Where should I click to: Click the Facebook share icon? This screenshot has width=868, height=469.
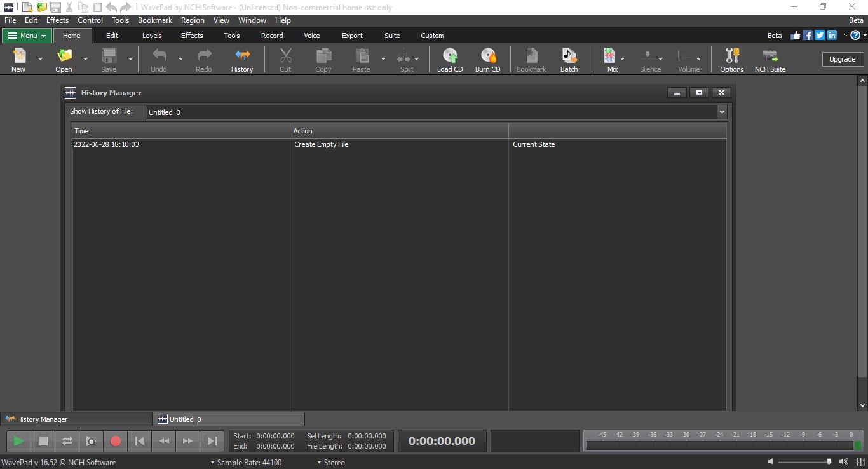[x=808, y=36]
